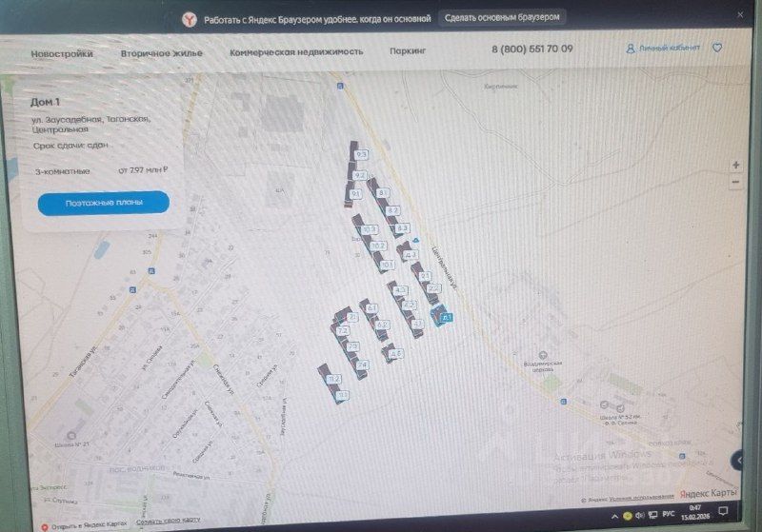
Task: Select building marker 2.2 on the map
Action: click(433, 287)
